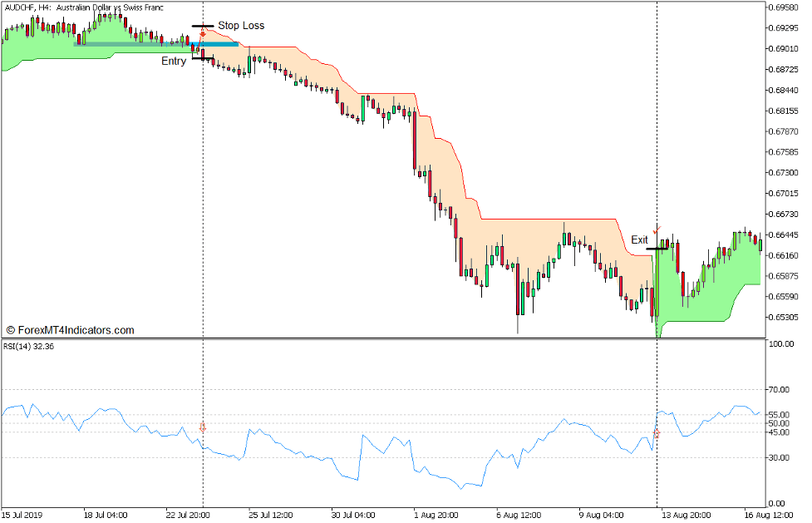Image resolution: width=812 pixels, height=523 pixels.
Task: Select the AUDCHF H4 chart title
Action: (83, 7)
